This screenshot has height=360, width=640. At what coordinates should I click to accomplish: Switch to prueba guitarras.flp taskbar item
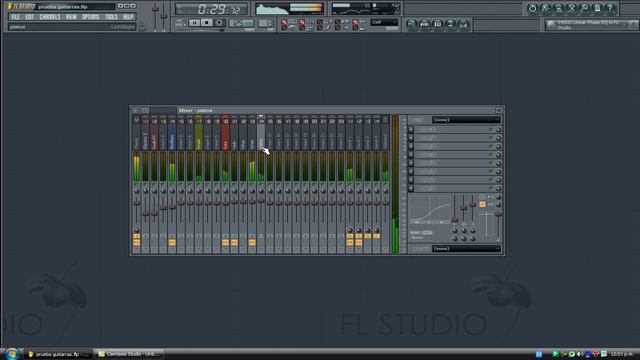(x=58, y=354)
